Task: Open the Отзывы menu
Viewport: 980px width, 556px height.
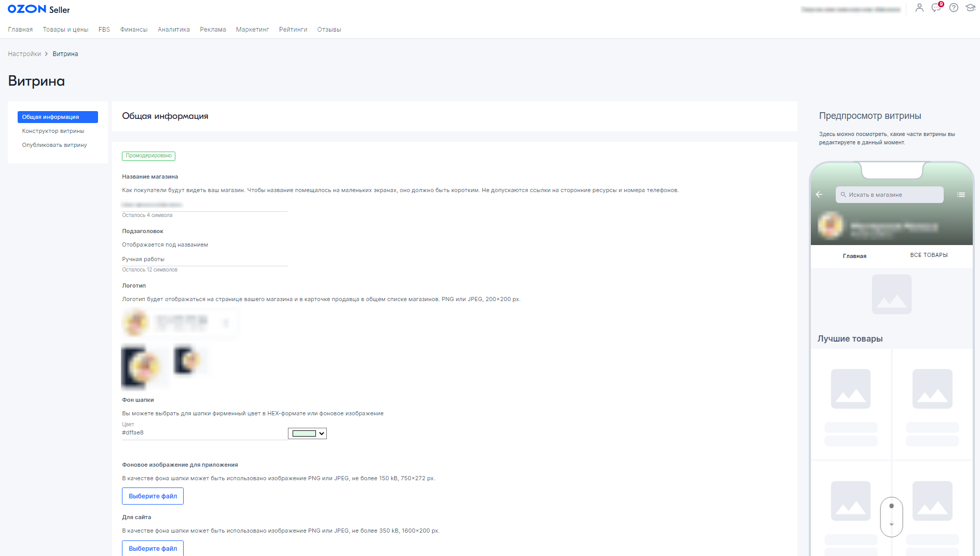Action: 329,30
